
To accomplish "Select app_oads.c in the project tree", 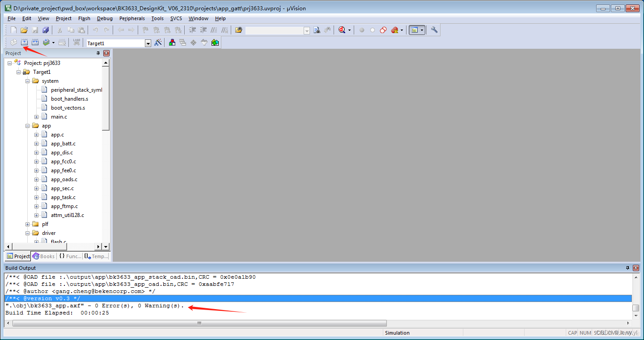I will click(x=64, y=179).
